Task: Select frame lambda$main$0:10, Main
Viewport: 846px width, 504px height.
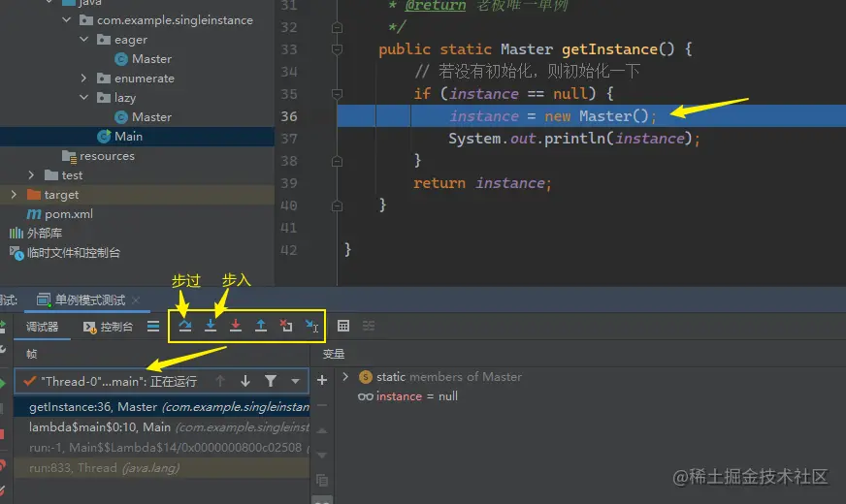Action: 162,427
